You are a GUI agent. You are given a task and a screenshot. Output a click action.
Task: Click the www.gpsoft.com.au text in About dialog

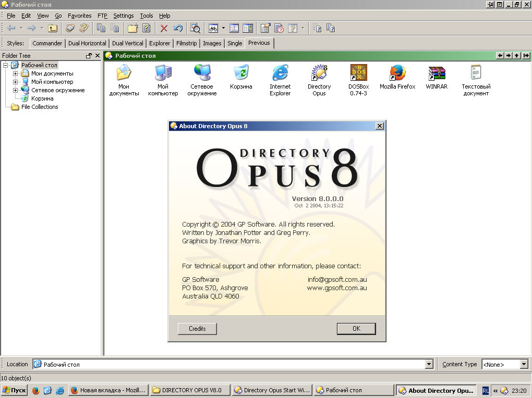337,288
